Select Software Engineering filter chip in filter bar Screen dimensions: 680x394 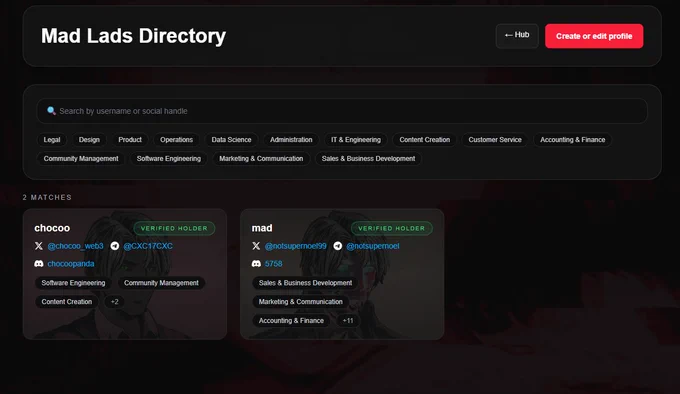[169, 159]
